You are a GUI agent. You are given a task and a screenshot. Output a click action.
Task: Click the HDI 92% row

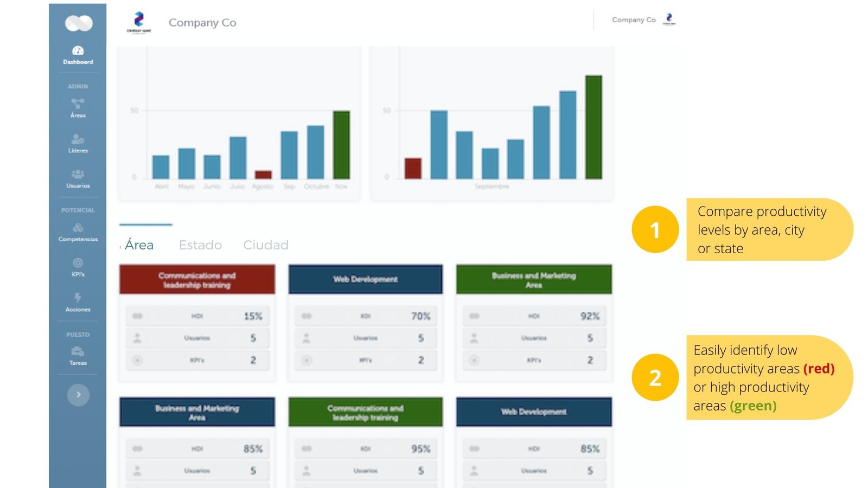click(x=534, y=316)
